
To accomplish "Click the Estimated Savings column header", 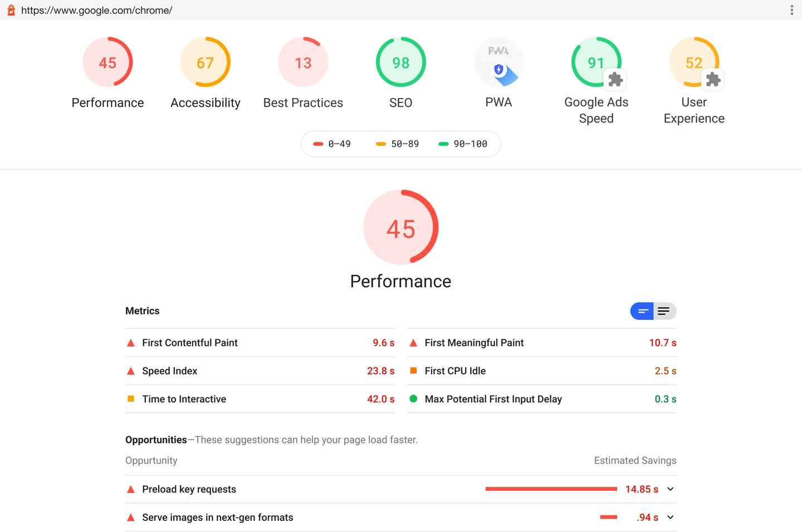I will click(635, 461).
